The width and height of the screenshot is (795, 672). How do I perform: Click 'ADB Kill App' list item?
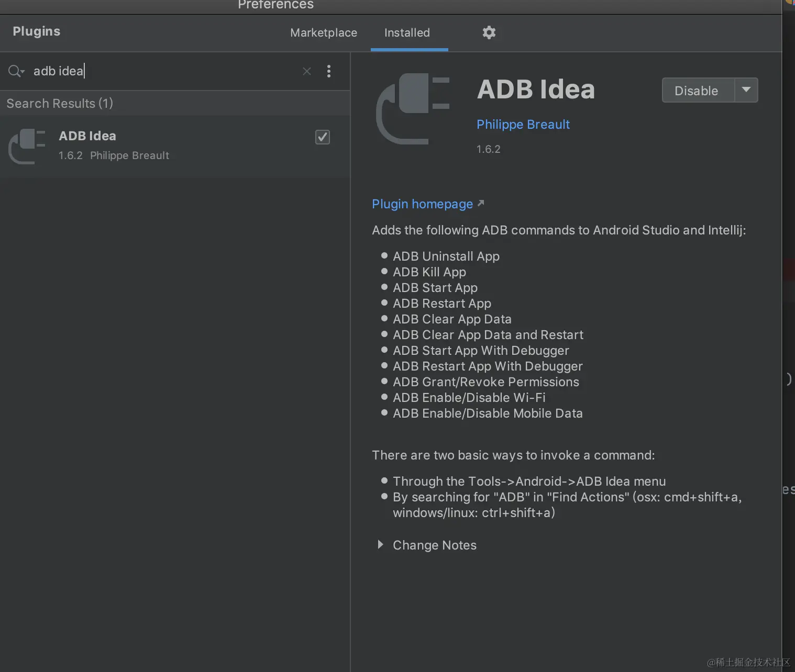point(429,272)
